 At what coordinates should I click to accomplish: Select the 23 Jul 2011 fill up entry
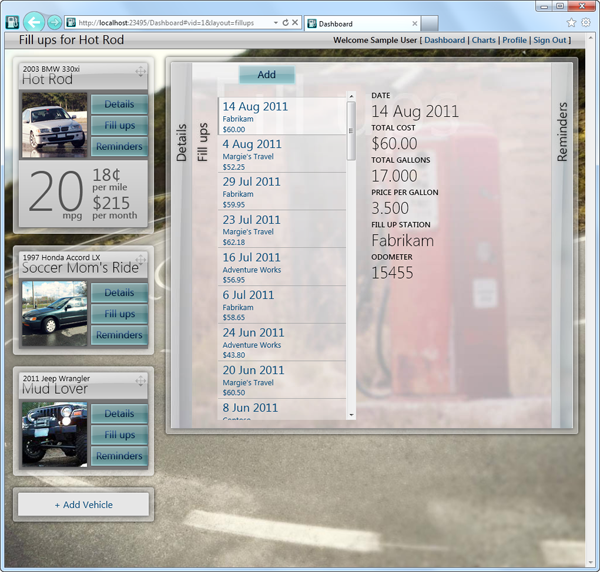(x=282, y=229)
